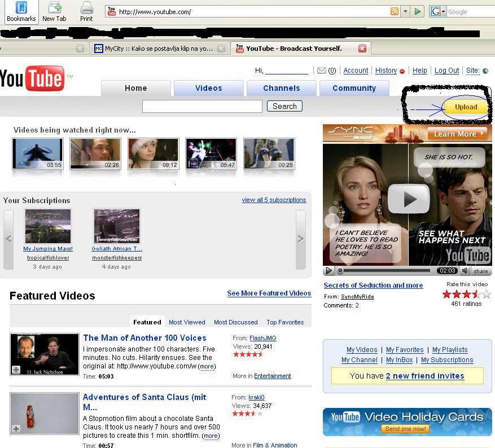Open the Google search engine dropdown

(x=438, y=12)
